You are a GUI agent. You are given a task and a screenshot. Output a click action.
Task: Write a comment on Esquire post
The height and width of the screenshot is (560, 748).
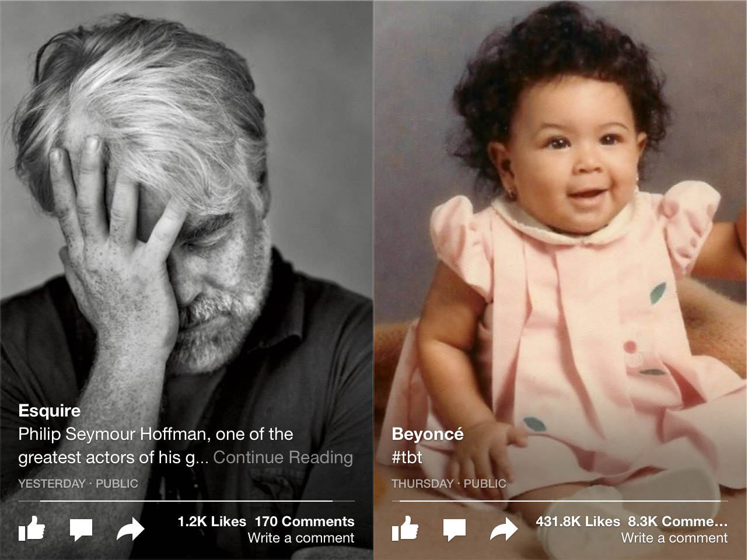(301, 538)
